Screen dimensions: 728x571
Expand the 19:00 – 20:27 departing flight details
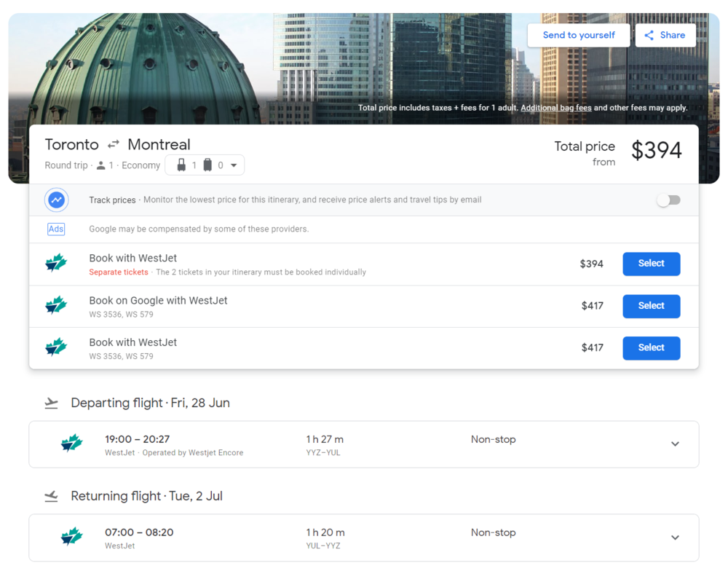point(675,444)
